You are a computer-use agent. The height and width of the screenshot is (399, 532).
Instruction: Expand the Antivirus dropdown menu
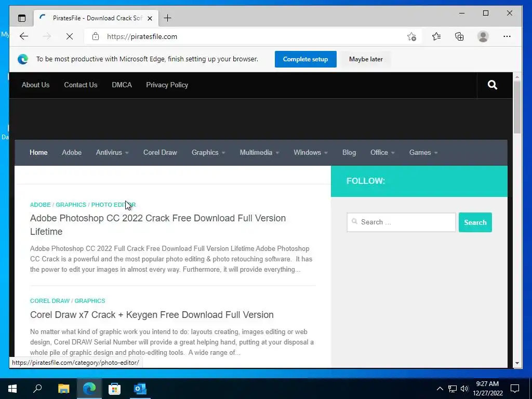pos(112,152)
